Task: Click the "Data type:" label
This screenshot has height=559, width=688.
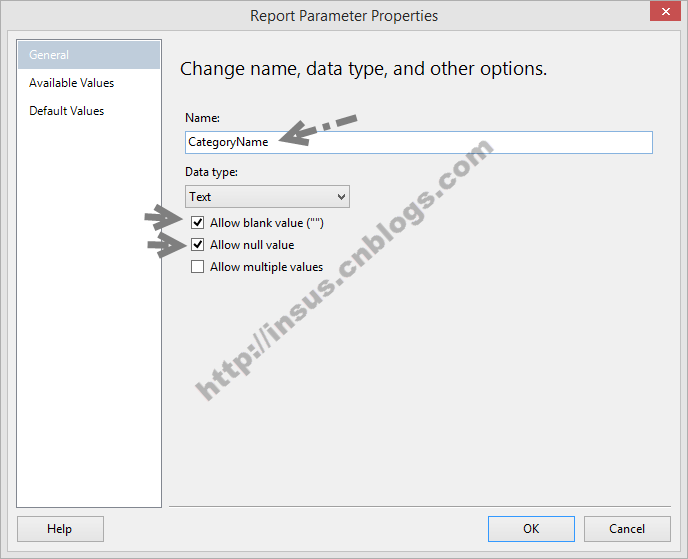Action: [x=211, y=172]
